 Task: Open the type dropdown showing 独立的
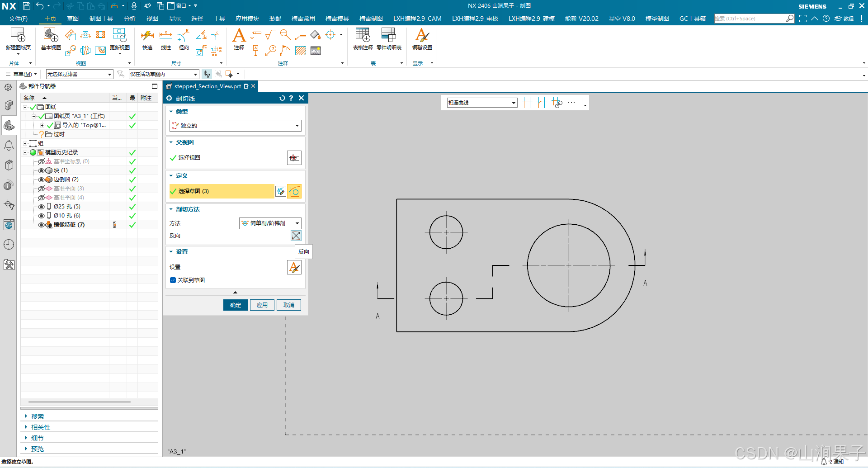tap(235, 126)
